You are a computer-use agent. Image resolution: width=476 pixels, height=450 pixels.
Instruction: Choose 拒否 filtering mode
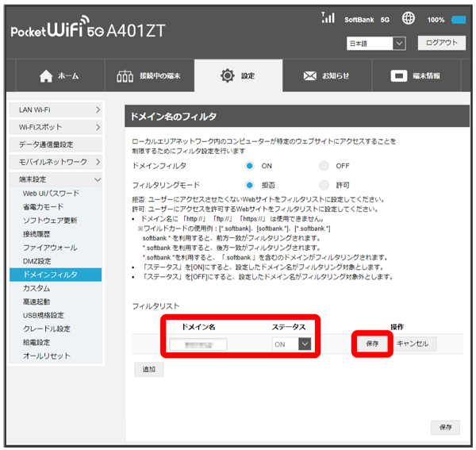[250, 185]
